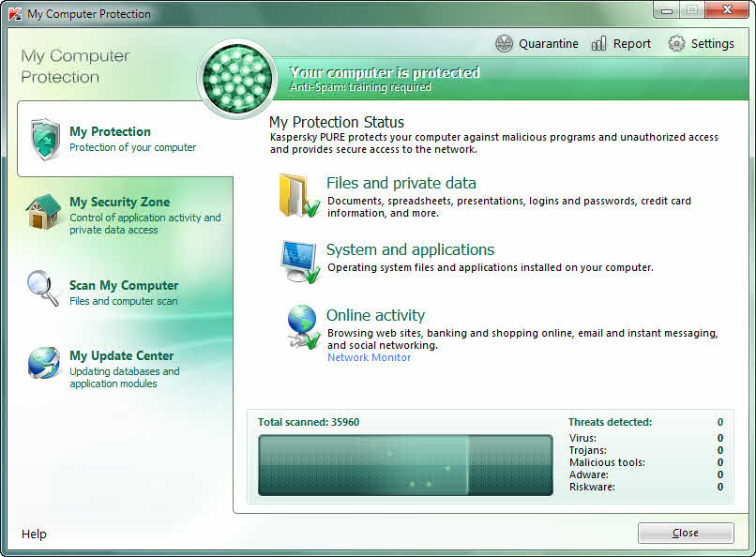Screen dimensions: 756x557
Task: Click 'Files and computer scan' subtitle
Action: click(124, 301)
